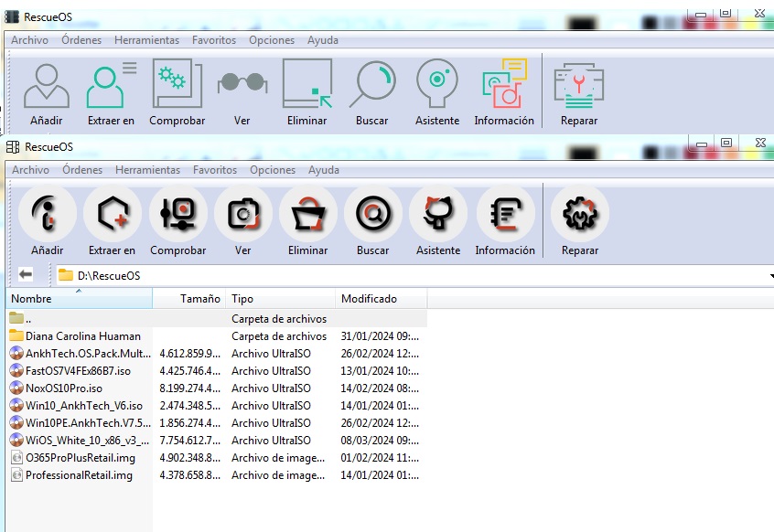Image resolution: width=774 pixels, height=532 pixels.
Task: Click Reparar icon in upper window toolbar
Action: click(579, 85)
